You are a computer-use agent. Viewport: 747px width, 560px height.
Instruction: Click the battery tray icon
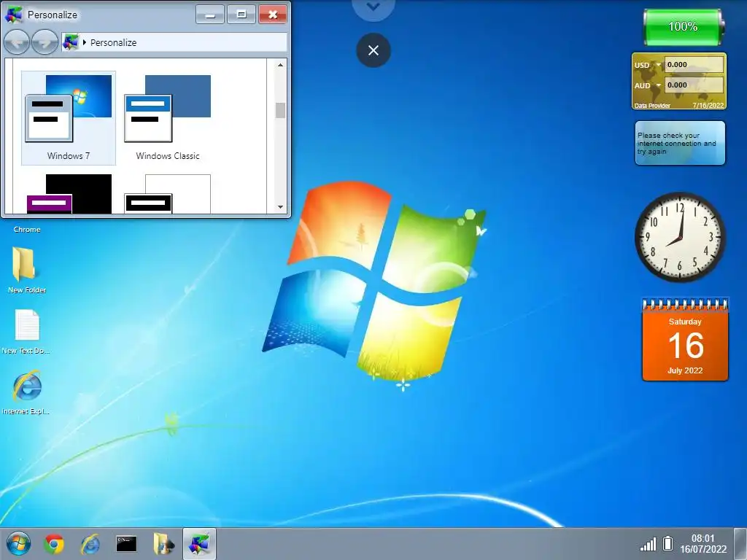point(668,543)
